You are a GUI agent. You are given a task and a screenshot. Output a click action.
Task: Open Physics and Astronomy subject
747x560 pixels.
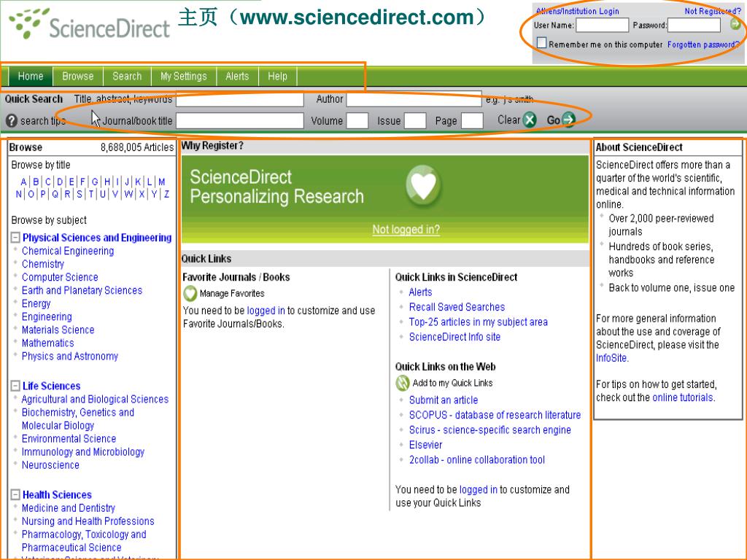(69, 356)
